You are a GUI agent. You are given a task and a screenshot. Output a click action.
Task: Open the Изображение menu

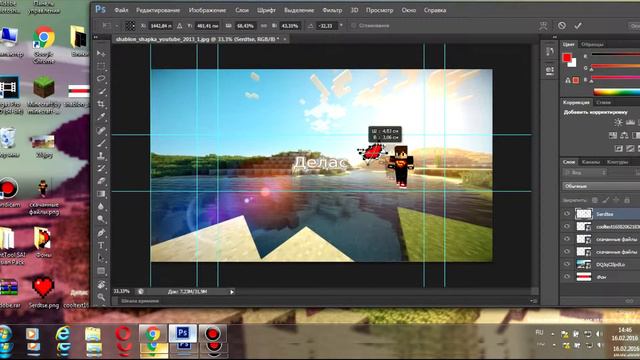point(207,10)
